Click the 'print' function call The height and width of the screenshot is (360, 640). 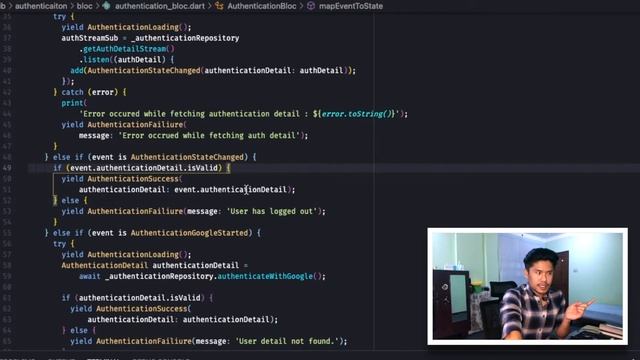pyautogui.click(x=72, y=103)
